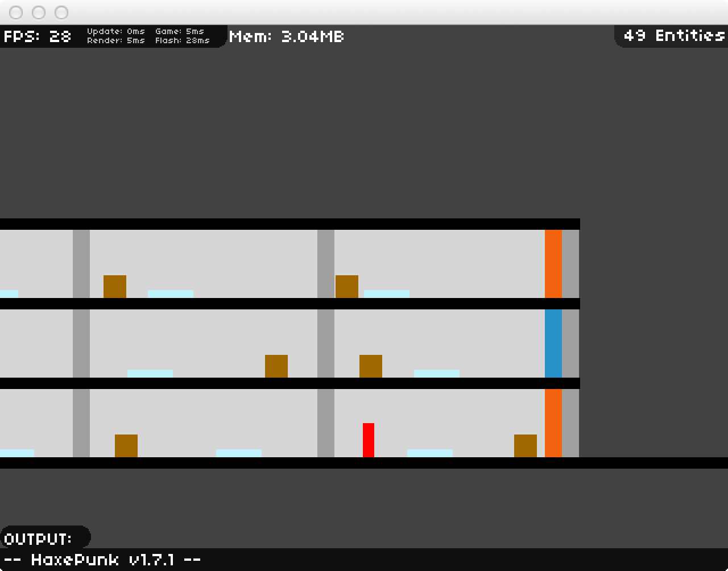Click the Flash: 28ms timing readout

tap(183, 40)
